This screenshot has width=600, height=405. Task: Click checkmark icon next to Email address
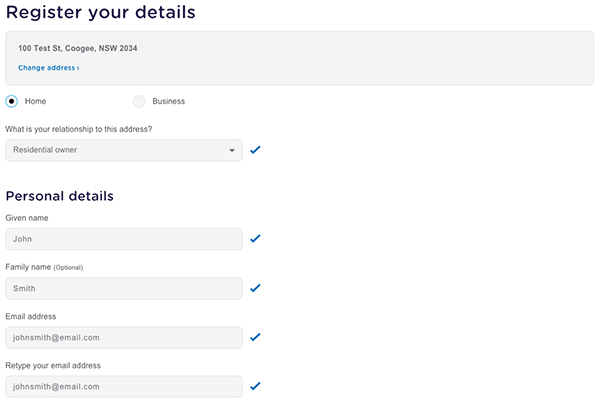click(x=255, y=337)
